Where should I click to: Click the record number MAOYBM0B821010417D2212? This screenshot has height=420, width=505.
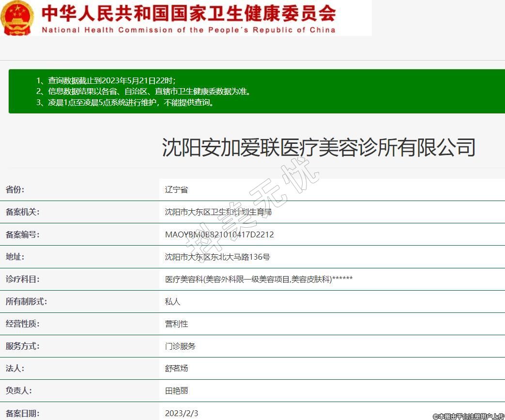point(219,234)
